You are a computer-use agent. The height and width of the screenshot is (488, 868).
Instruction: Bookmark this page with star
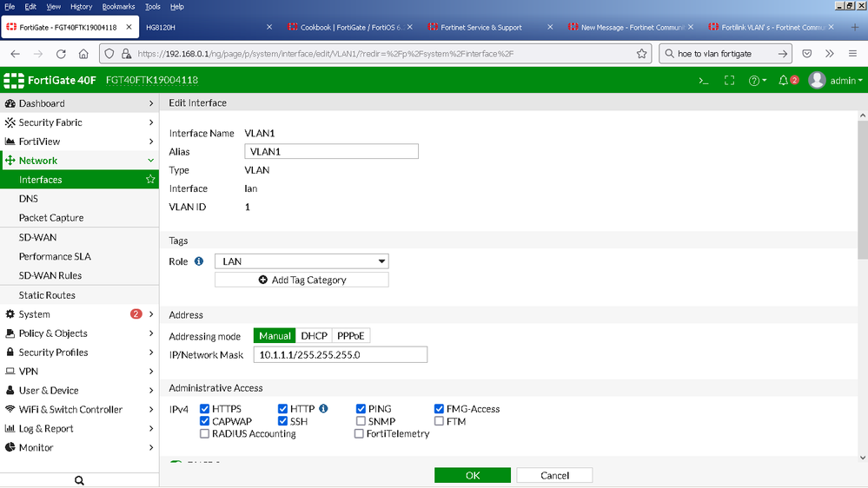pos(641,54)
